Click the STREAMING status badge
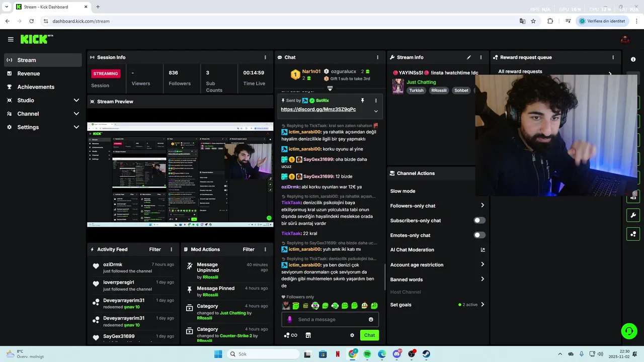Screen dimensions: 644x362 click(x=106, y=73)
